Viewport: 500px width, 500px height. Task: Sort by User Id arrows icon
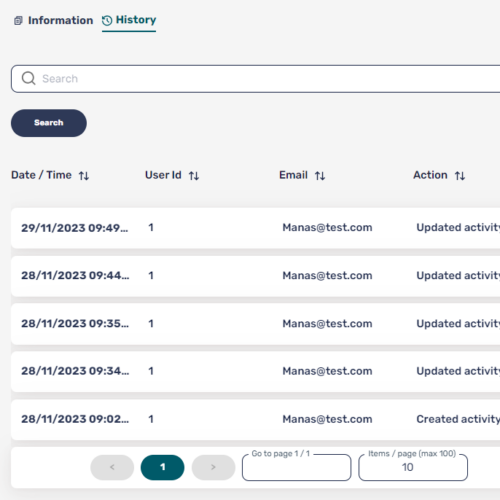coord(194,176)
